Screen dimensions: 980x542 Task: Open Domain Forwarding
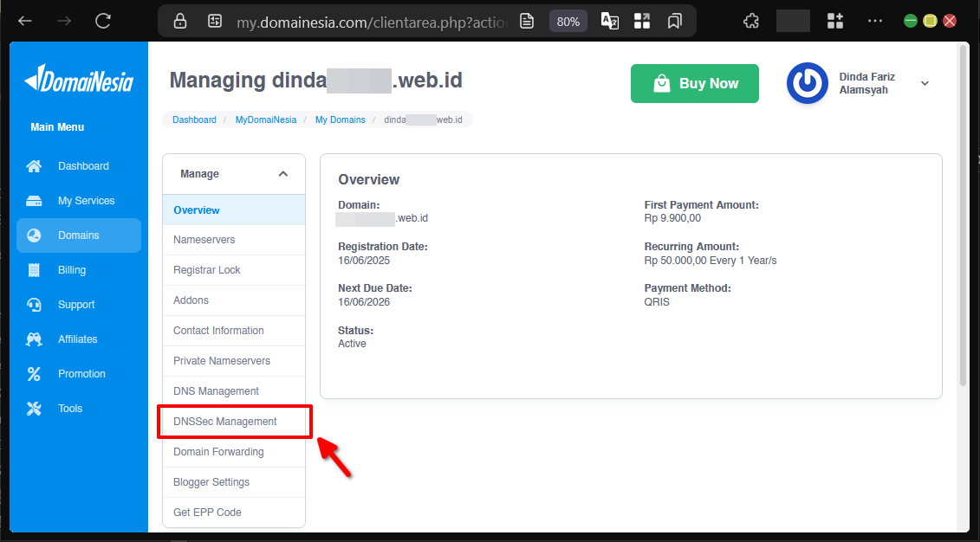(234, 452)
